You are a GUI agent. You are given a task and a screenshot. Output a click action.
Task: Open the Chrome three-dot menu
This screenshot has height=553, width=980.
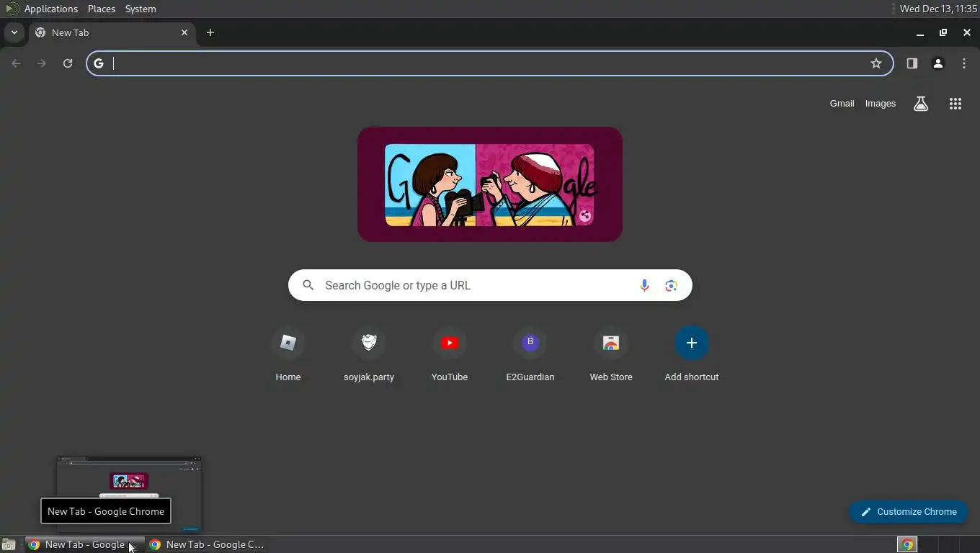(964, 63)
